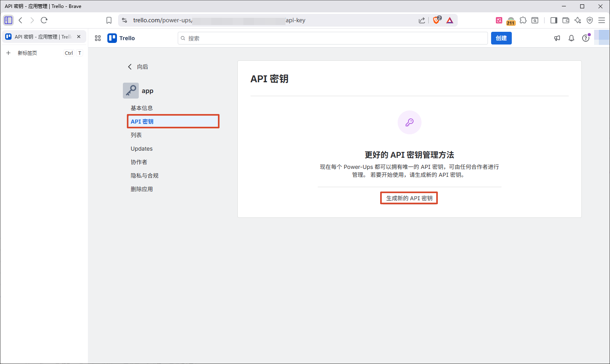Maximize the Brave window

pyautogui.click(x=582, y=6)
